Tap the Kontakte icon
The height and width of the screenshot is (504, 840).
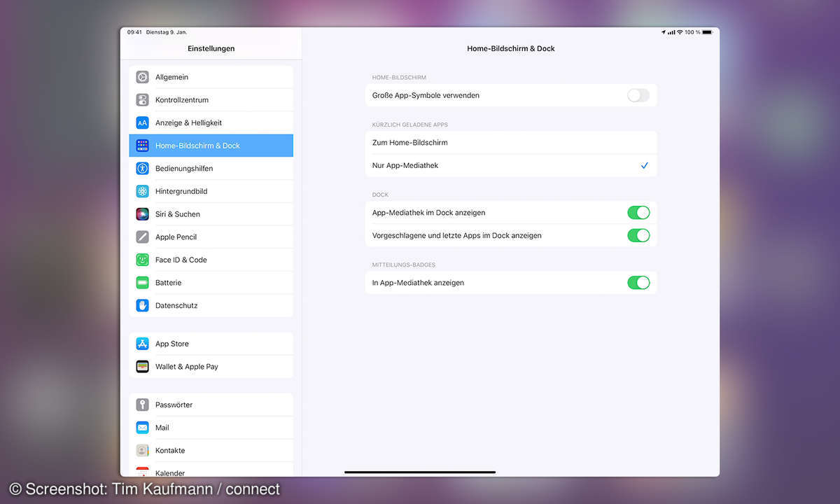[142, 451]
